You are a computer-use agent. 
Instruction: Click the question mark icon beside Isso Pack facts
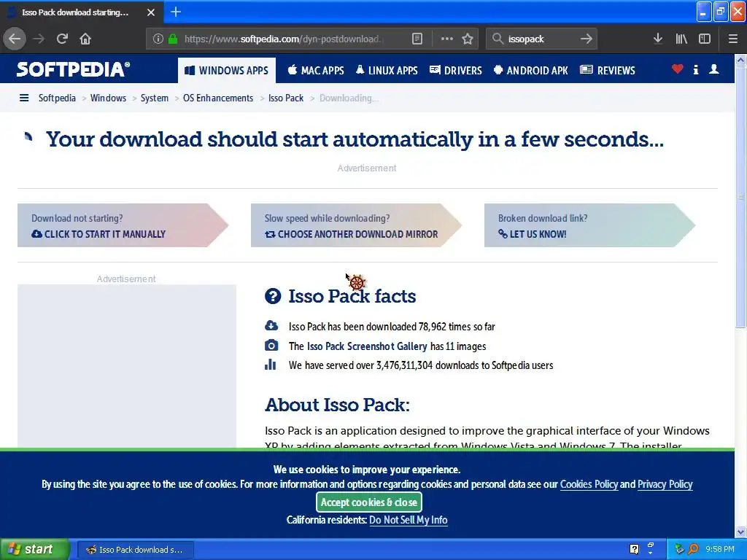point(273,296)
